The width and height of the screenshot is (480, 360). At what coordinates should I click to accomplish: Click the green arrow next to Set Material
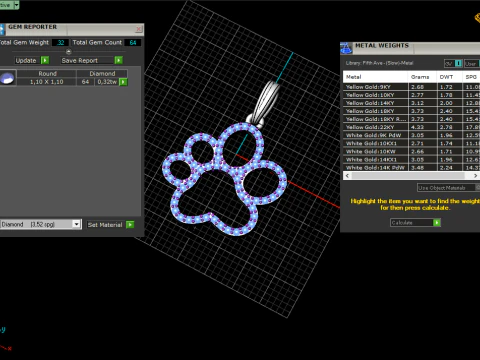tap(130, 225)
